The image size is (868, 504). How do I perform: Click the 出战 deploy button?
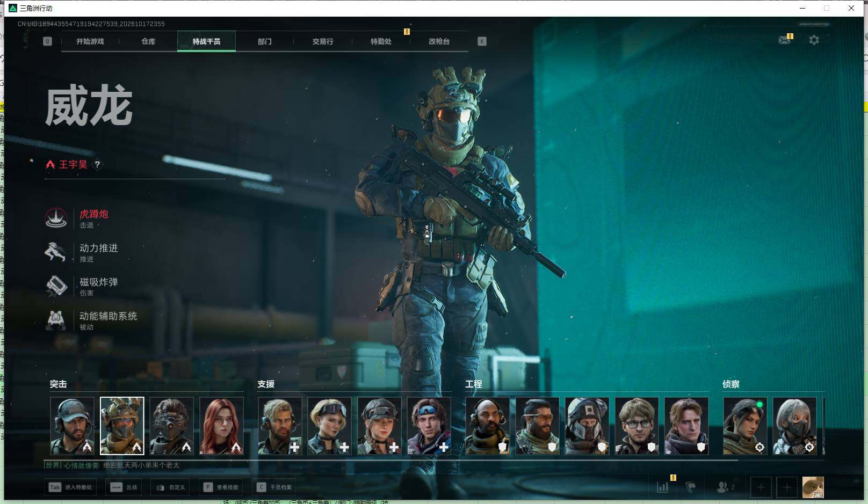pyautogui.click(x=124, y=487)
